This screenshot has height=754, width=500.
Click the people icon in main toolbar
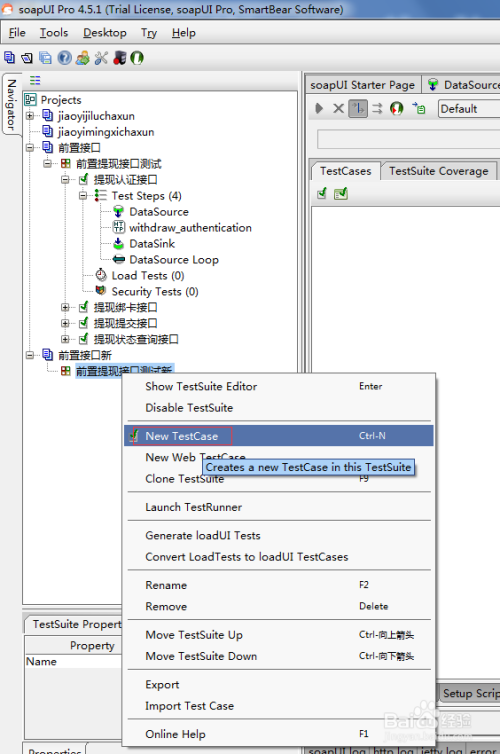click(83, 58)
